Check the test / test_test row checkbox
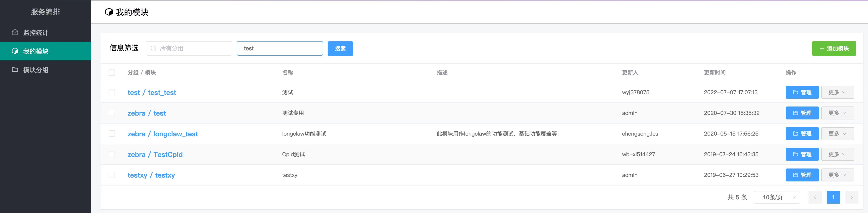Image resolution: width=868 pixels, height=213 pixels. [x=112, y=92]
